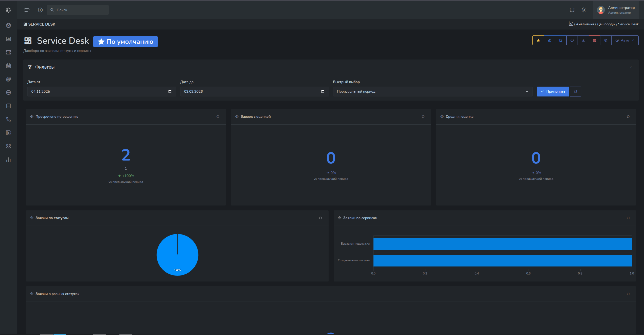Open the Авто refresh interval dropdown
The image size is (644, 335).
625,41
